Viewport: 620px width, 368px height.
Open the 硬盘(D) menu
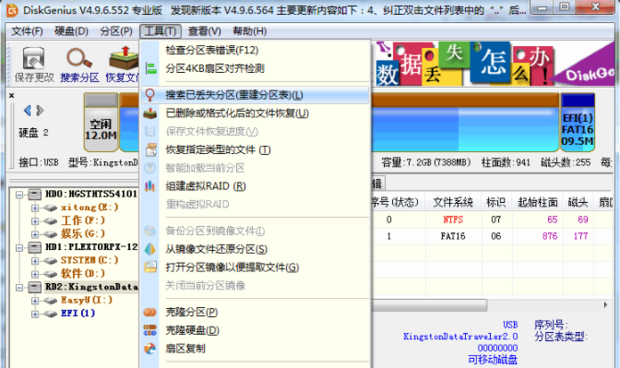[72, 31]
